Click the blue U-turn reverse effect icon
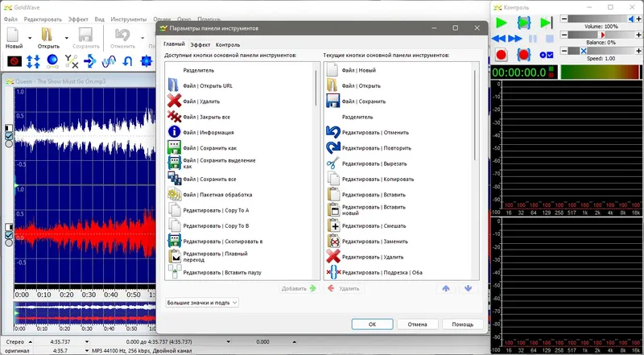Image resolution: width=644 pixels, height=355 pixels. 127,61
